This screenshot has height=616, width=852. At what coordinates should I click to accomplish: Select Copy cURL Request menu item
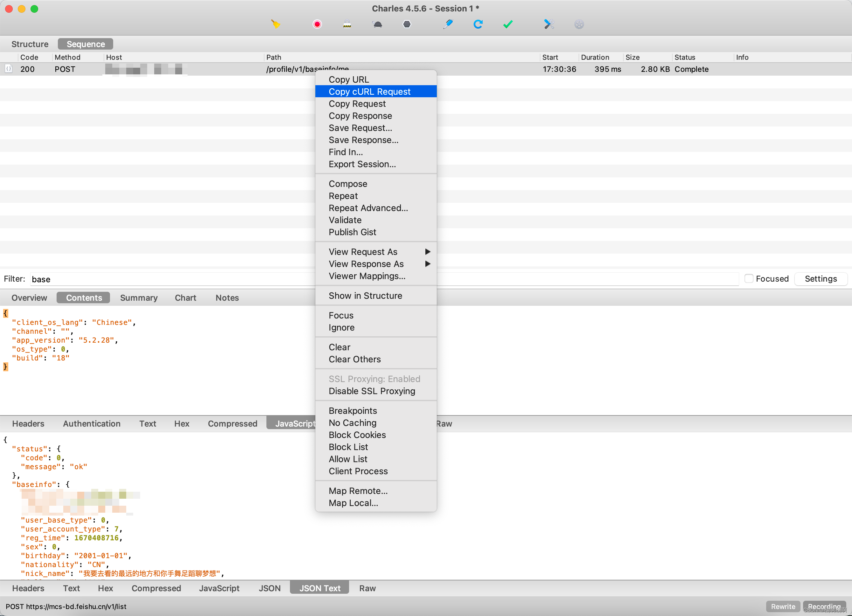pyautogui.click(x=370, y=92)
